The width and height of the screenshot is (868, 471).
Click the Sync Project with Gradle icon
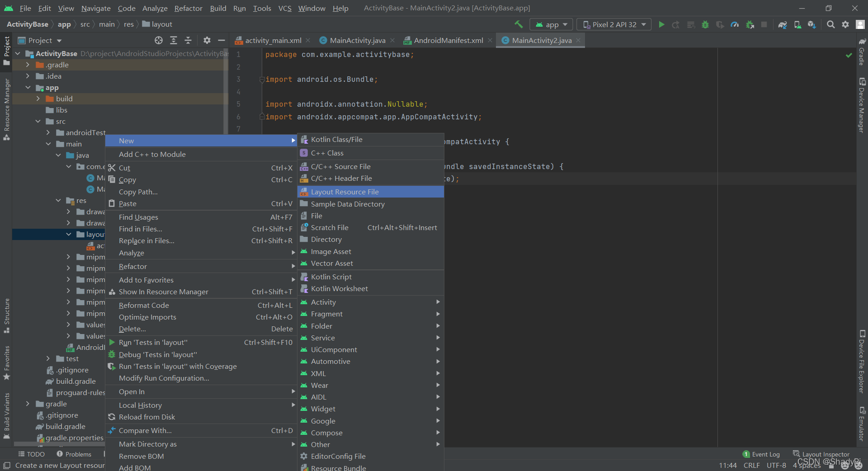783,24
